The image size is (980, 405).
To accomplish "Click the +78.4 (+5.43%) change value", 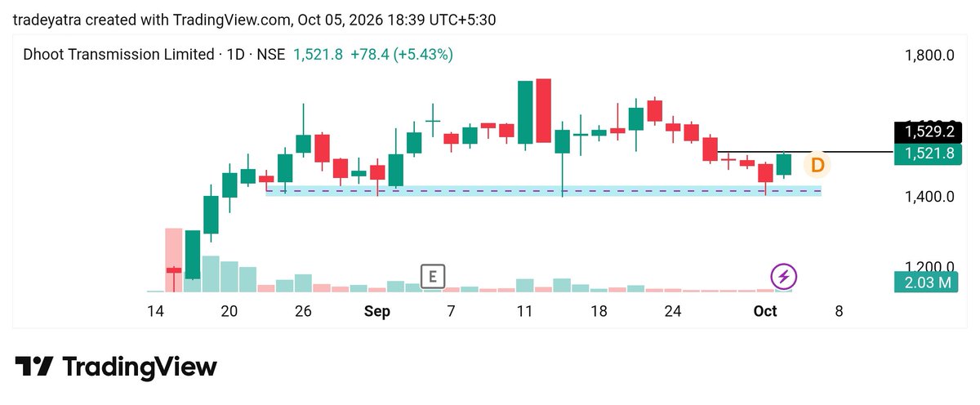I will coord(402,55).
